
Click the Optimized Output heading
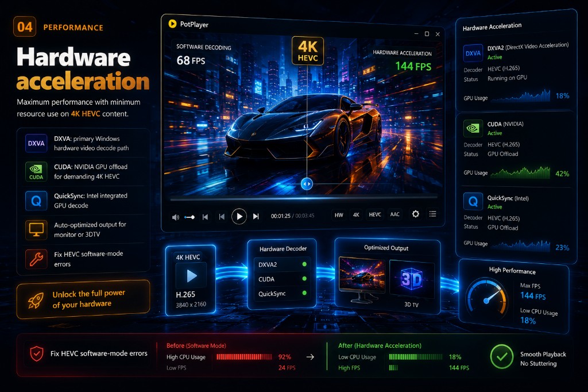tap(386, 248)
